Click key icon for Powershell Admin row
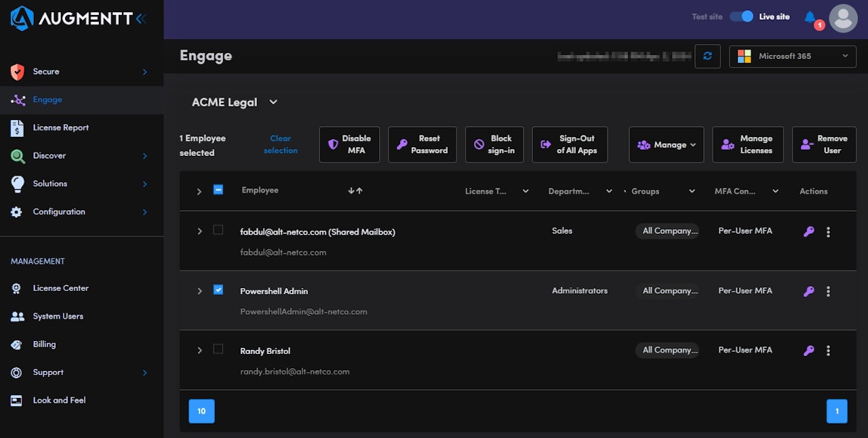868x438 pixels. (x=808, y=292)
